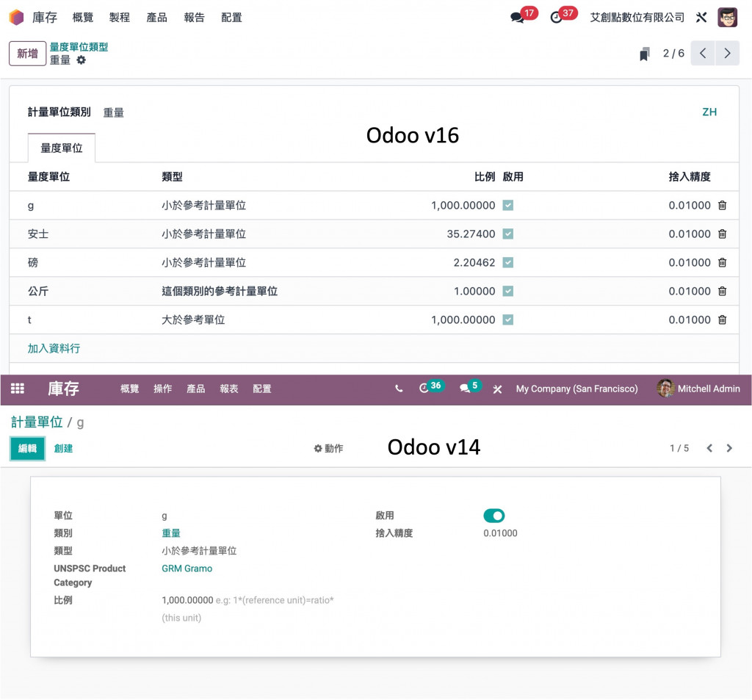Viewport: 752px width, 700px height.
Task: Sort by 量度單位 column header
Action: pos(48,176)
